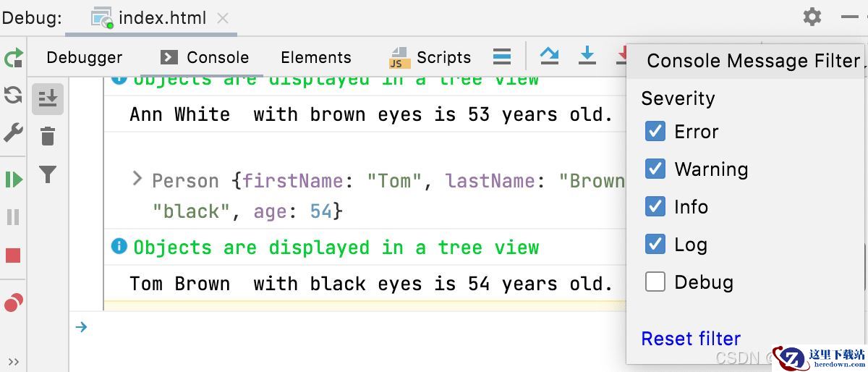Click the Ann White console output line
Screen dimensions: 868x372
pos(371,114)
